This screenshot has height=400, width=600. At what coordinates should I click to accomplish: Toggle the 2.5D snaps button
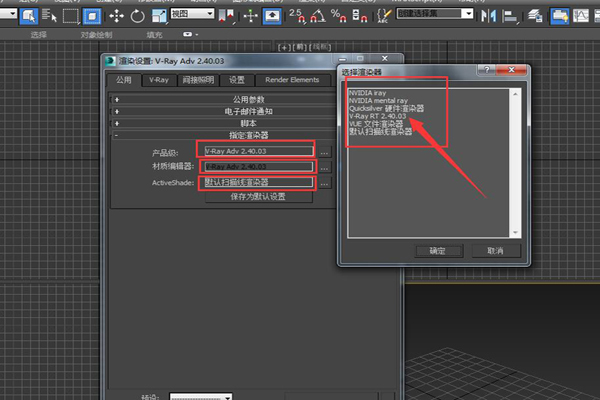tap(297, 15)
